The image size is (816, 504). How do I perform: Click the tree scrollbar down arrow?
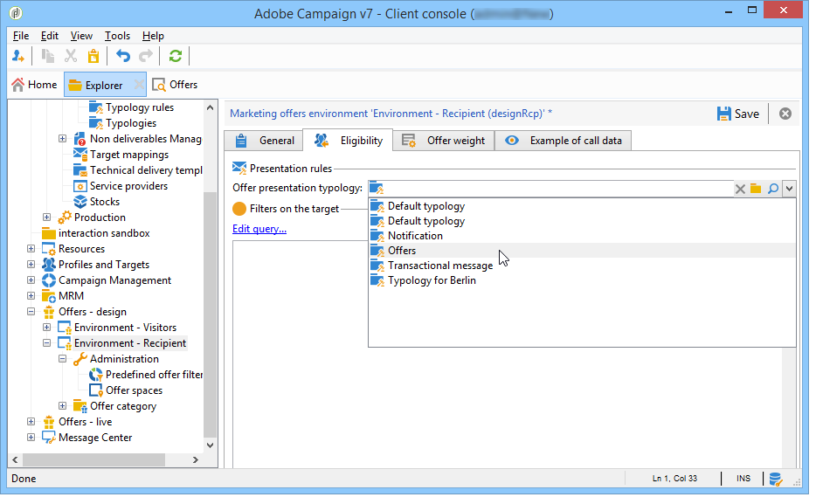pyautogui.click(x=210, y=445)
